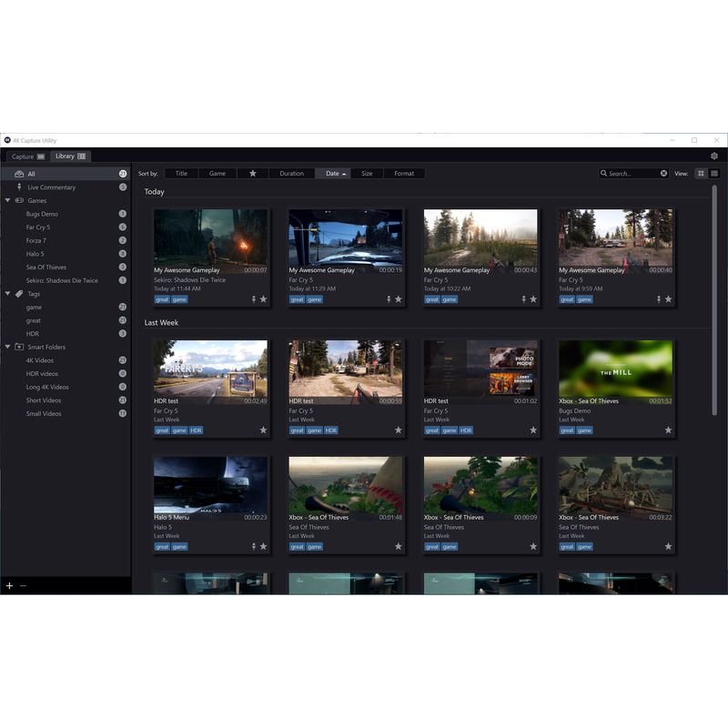Sort by Duration
Image resolution: width=728 pixels, height=728 pixels.
[291, 173]
